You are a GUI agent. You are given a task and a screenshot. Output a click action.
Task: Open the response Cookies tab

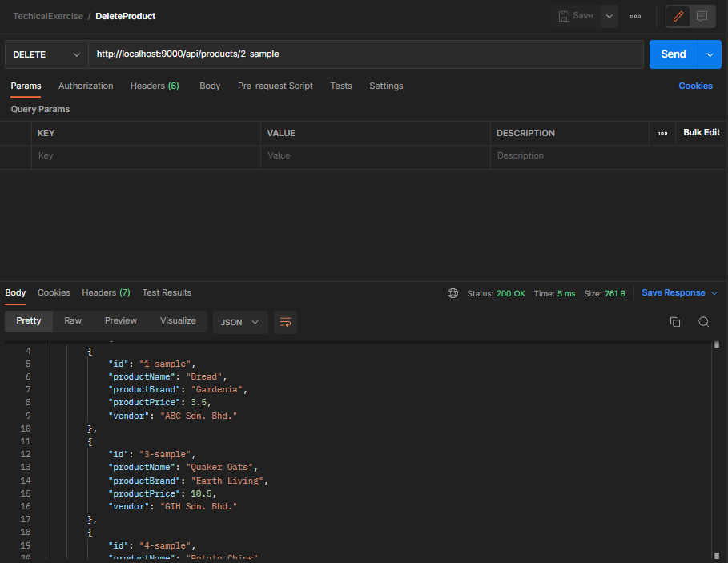[x=54, y=292]
